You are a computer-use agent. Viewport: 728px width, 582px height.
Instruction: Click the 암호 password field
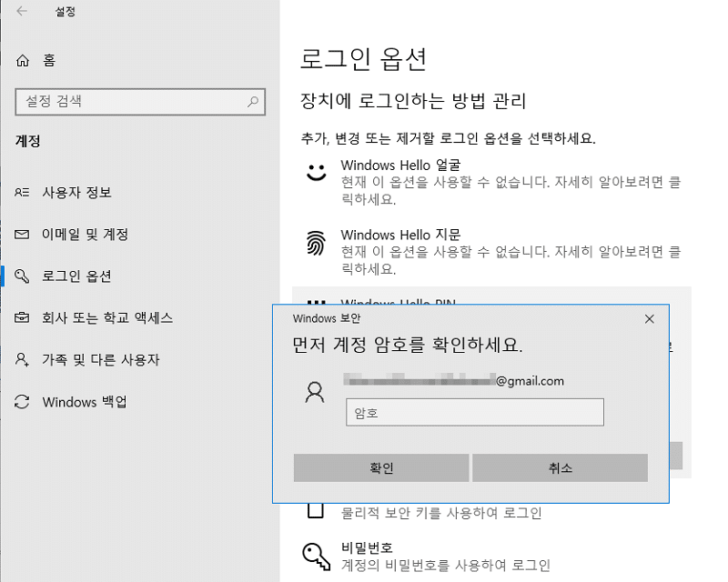[475, 412]
